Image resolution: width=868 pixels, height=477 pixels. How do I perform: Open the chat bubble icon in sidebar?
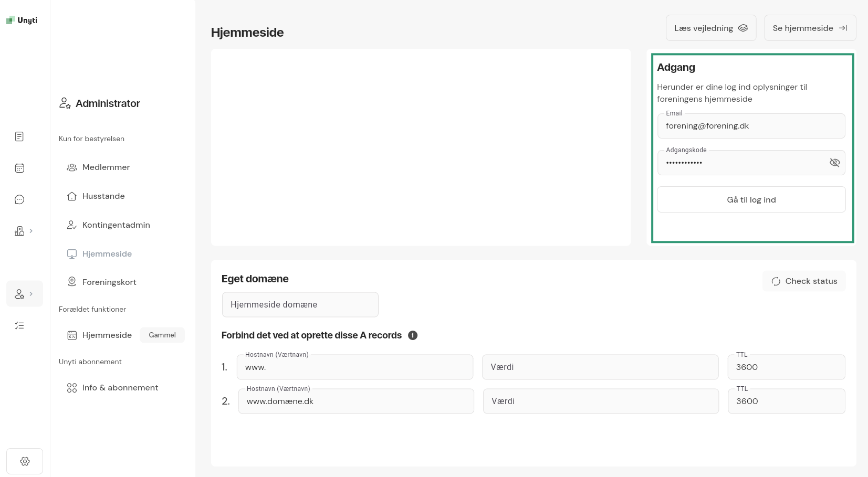click(x=19, y=199)
